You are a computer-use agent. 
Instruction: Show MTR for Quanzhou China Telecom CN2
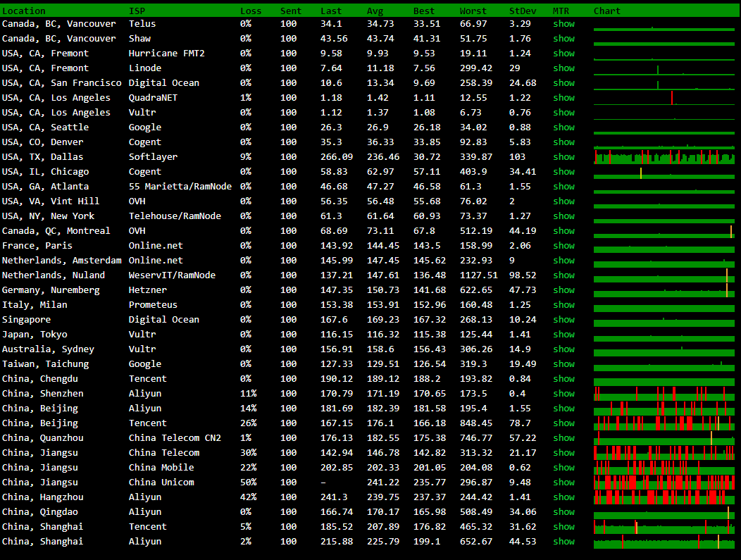(563, 438)
